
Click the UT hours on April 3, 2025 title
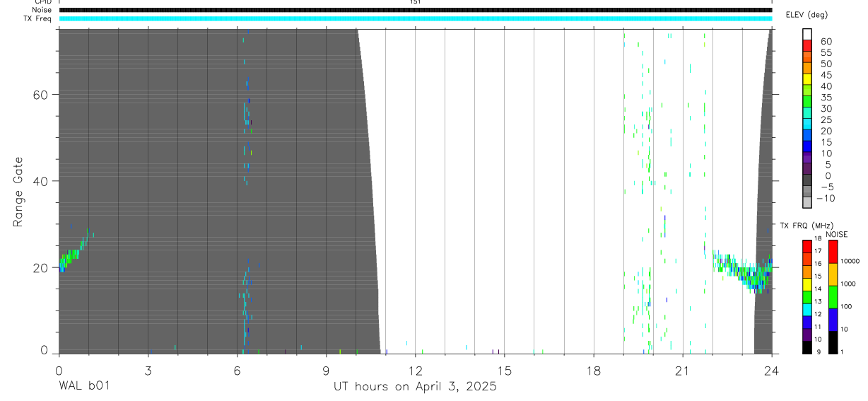(415, 386)
